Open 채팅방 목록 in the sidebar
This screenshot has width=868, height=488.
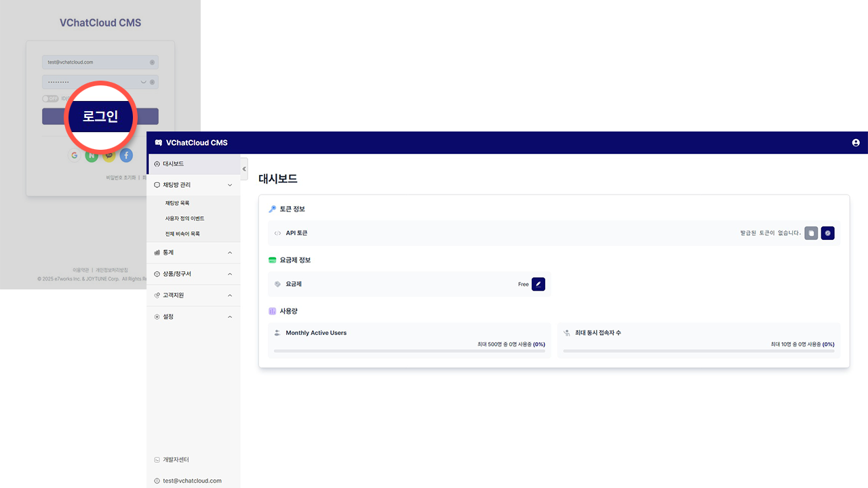click(177, 203)
